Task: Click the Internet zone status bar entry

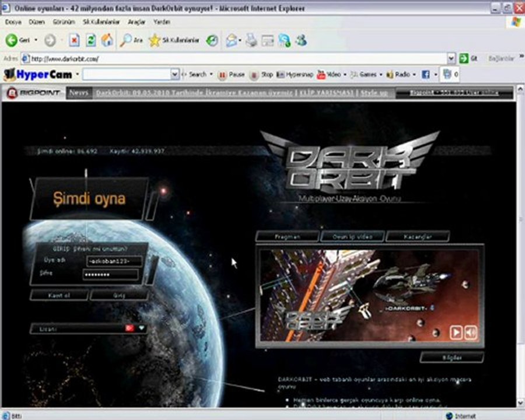Action: pyautogui.click(x=461, y=416)
